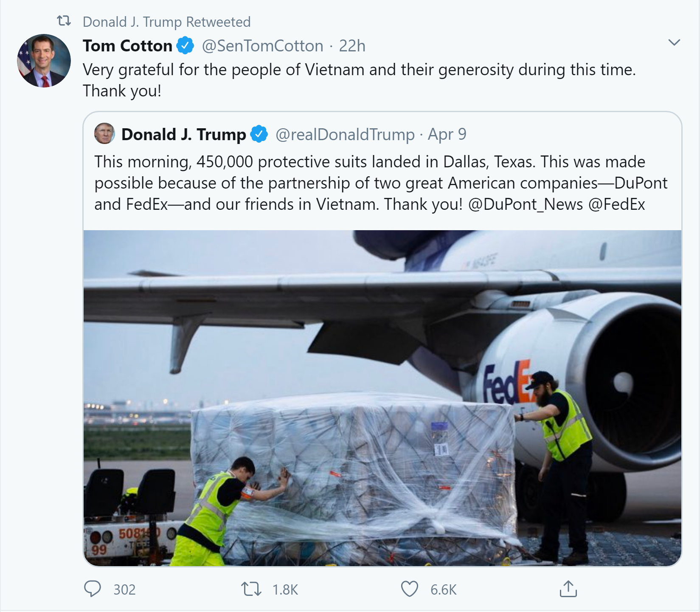The width and height of the screenshot is (700, 612).
Task: Click Donald J. Trump's verified badge
Action: point(259,134)
